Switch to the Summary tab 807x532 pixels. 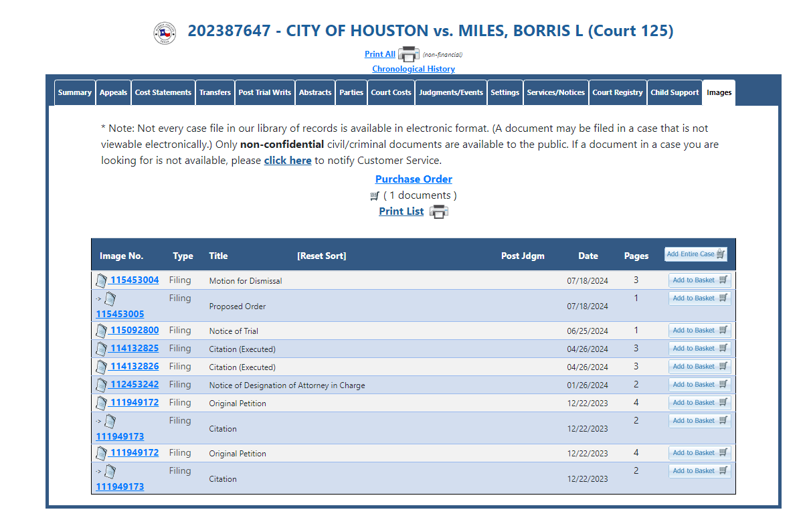74,92
